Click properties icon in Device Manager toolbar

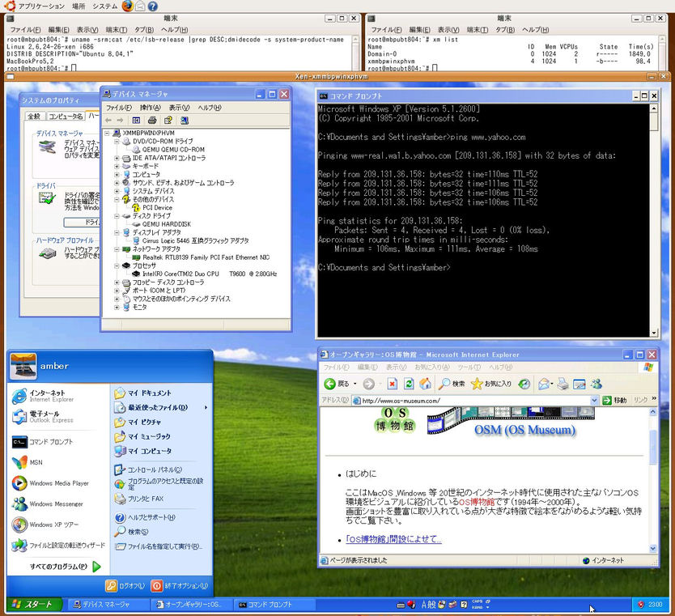pos(168,120)
